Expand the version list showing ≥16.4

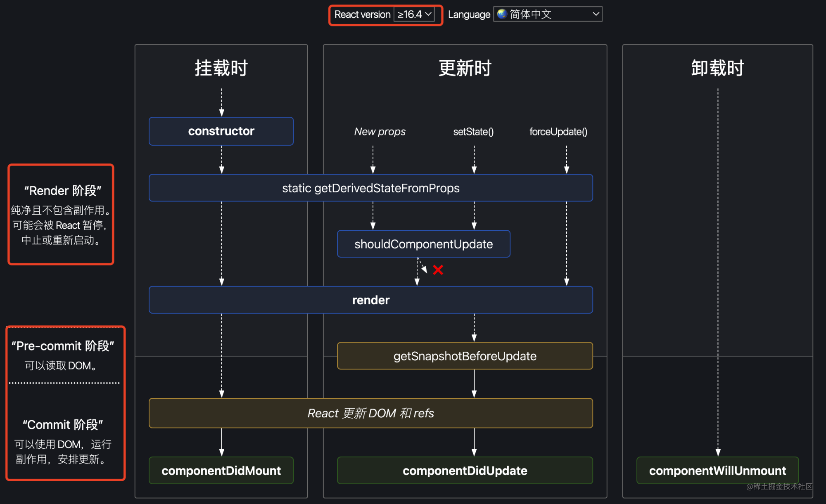point(414,14)
